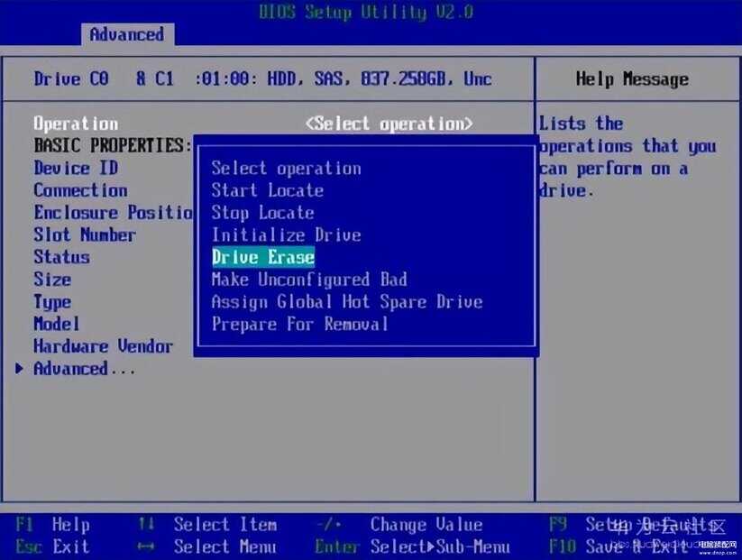Click the highlighted Drive Erase entry
Viewport: 742px width, 560px height.
pyautogui.click(x=262, y=257)
